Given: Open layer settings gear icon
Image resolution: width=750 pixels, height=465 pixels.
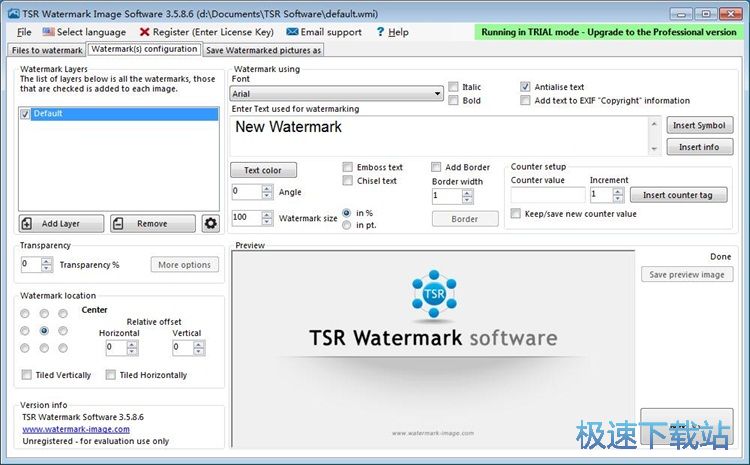Looking at the screenshot, I should [210, 223].
